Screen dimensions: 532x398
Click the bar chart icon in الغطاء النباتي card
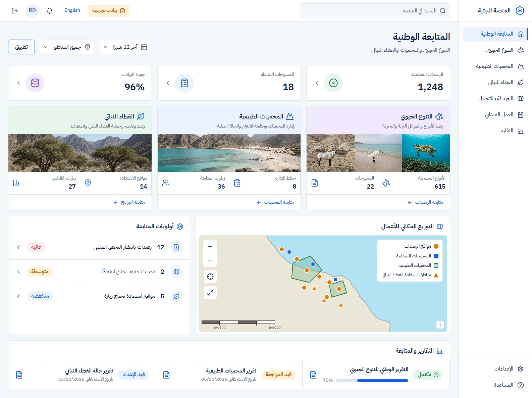16,183
